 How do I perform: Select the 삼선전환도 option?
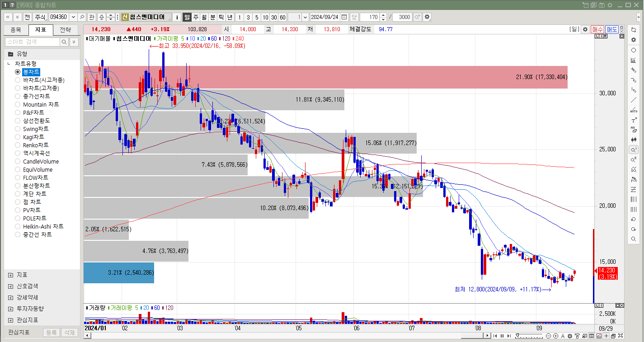[33, 121]
